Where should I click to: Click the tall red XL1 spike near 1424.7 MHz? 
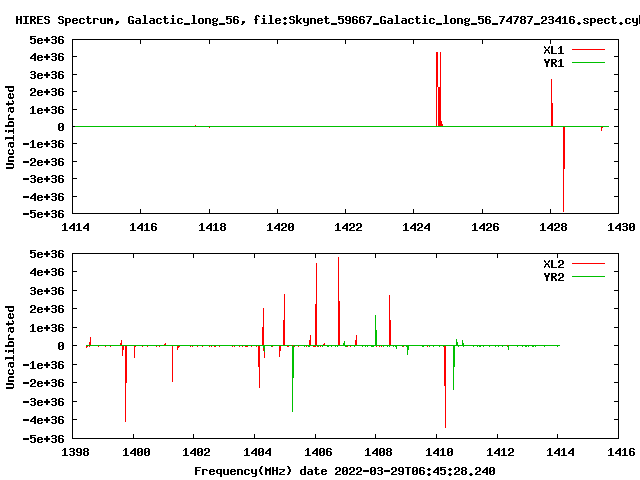(439, 89)
